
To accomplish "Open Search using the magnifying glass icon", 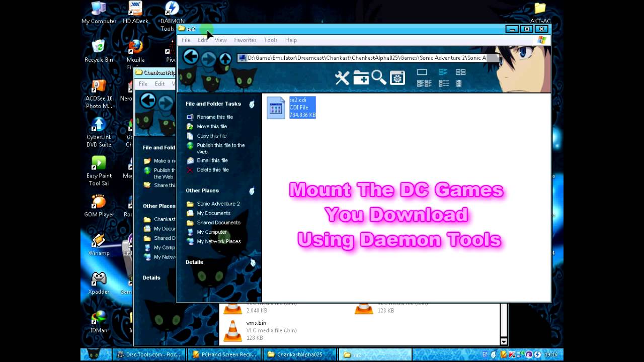I will click(x=379, y=77).
